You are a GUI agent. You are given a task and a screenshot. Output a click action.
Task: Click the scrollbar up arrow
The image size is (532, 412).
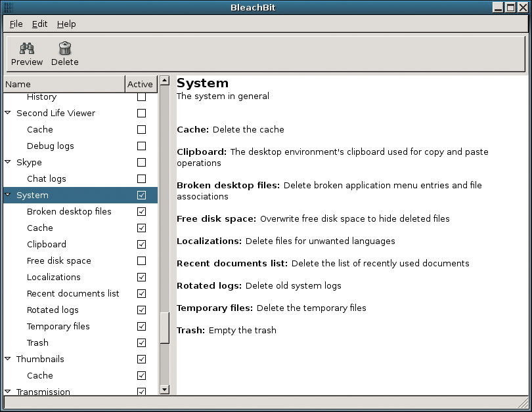[x=165, y=81]
